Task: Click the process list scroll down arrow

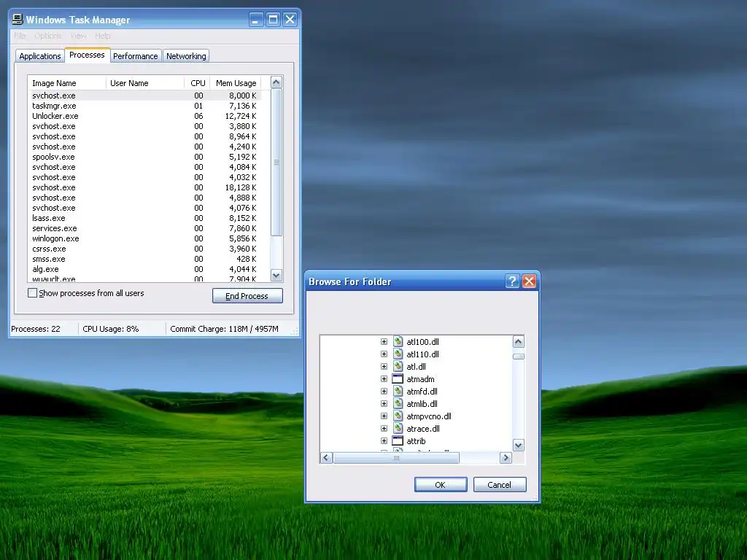Action: [276, 275]
